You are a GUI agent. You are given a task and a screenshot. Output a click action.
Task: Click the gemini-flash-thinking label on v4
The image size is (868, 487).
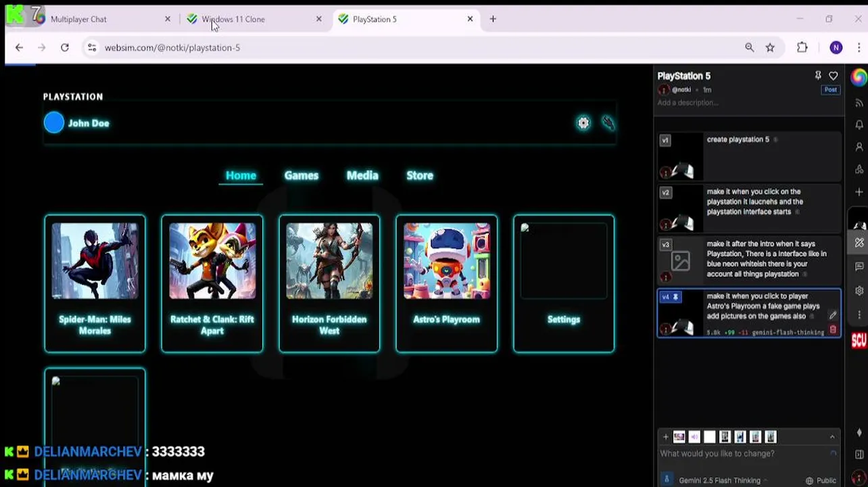click(788, 332)
